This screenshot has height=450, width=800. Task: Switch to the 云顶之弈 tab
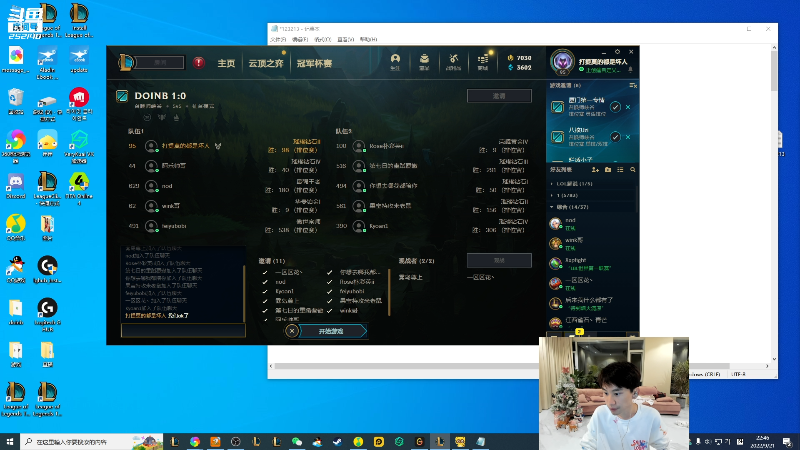(x=266, y=63)
